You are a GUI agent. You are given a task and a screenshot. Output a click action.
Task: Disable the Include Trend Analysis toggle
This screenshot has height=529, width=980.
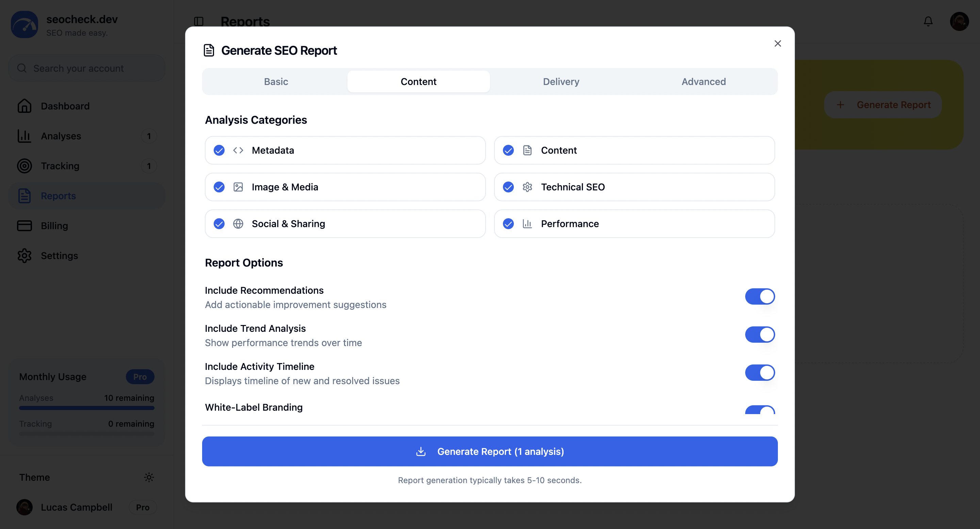[x=760, y=335]
